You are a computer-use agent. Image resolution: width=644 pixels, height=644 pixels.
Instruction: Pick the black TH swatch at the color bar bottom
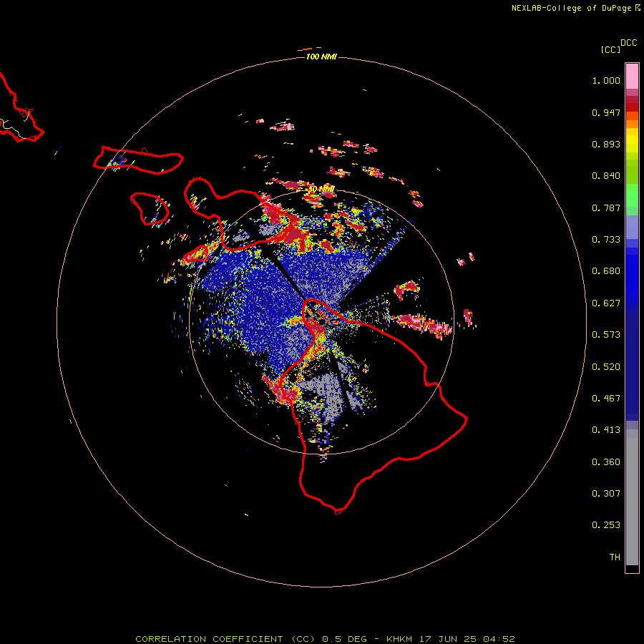click(632, 568)
